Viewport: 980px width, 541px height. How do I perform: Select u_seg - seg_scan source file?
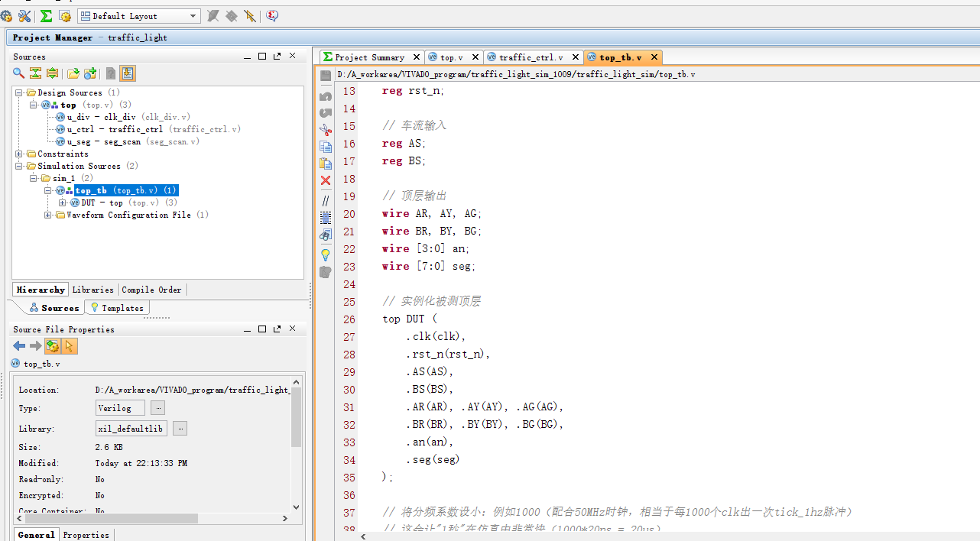coord(127,141)
